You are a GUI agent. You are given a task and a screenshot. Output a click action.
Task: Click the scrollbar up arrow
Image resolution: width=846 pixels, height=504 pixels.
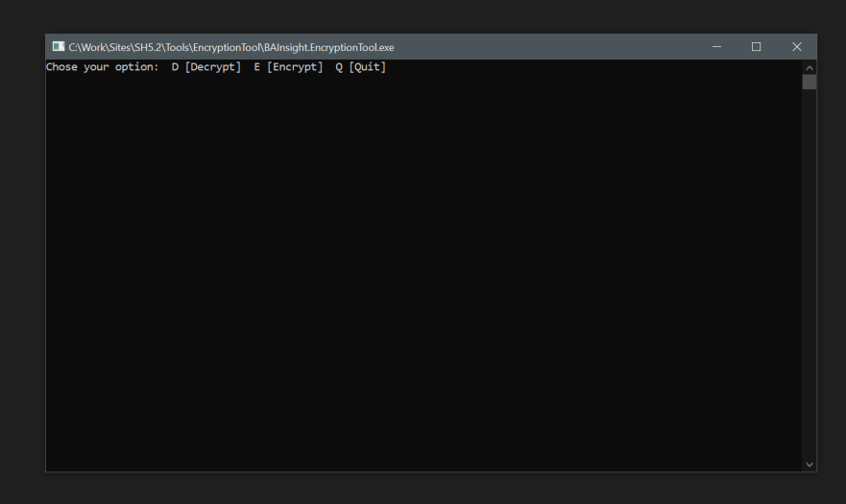pyautogui.click(x=810, y=67)
